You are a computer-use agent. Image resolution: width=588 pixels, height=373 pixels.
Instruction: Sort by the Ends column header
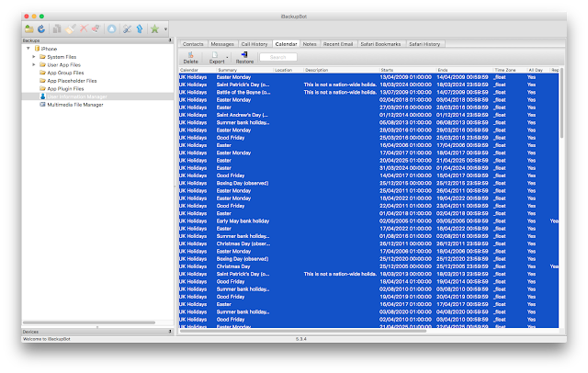click(465, 70)
